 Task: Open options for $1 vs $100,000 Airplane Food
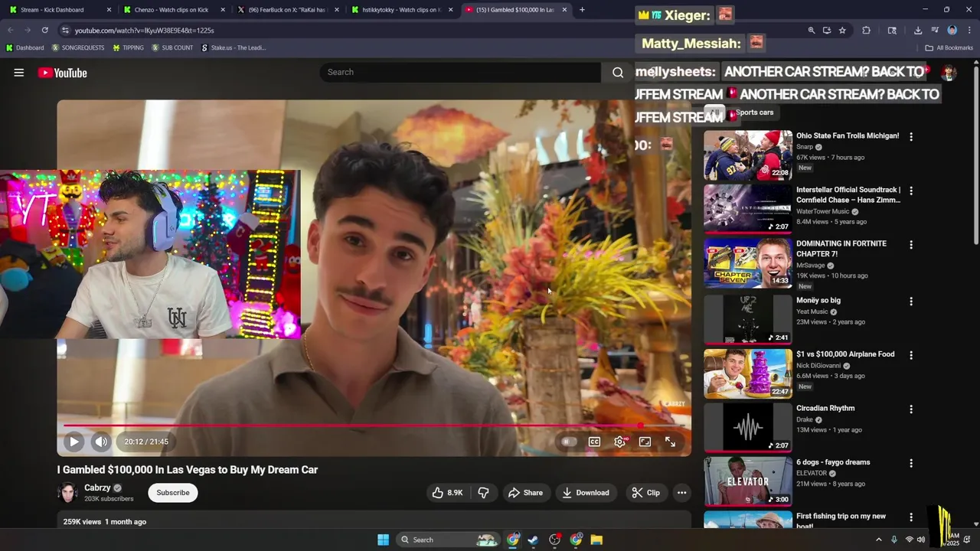click(911, 355)
